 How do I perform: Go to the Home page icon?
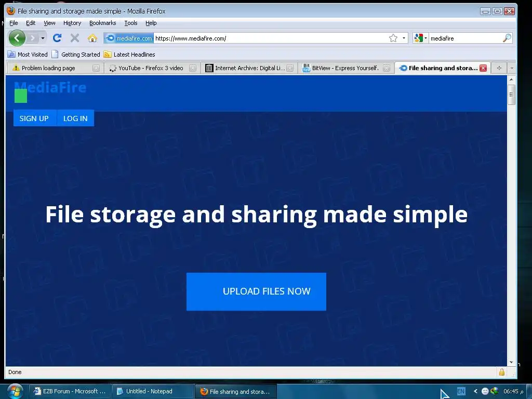coord(92,38)
